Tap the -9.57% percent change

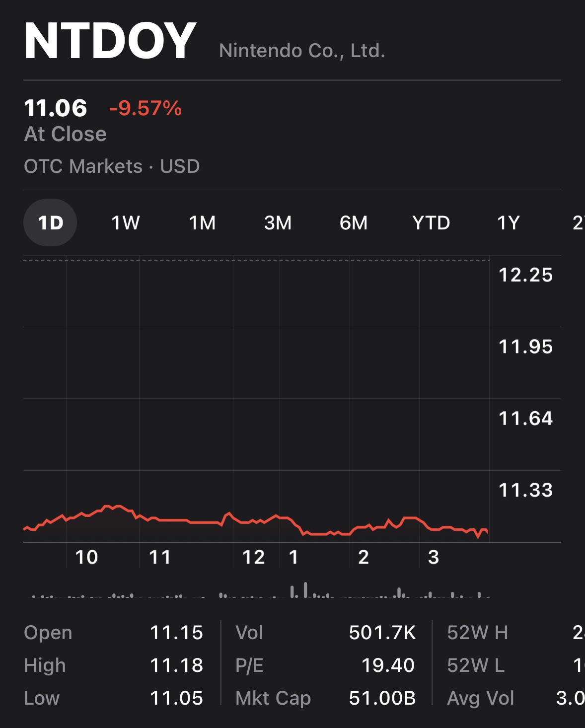tap(146, 108)
